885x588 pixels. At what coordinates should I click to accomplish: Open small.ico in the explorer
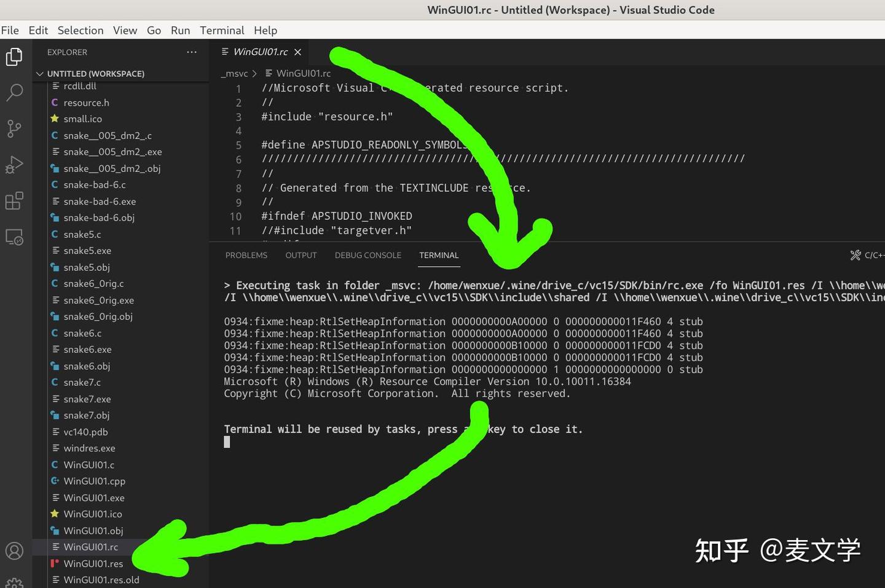82,119
